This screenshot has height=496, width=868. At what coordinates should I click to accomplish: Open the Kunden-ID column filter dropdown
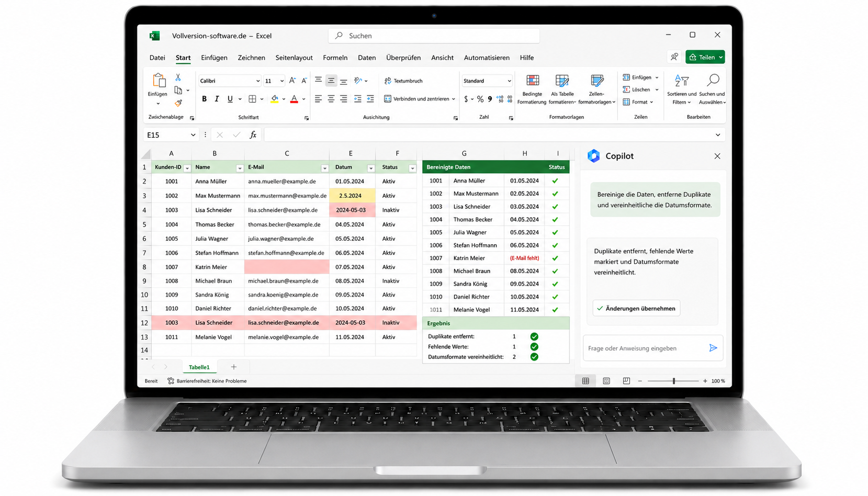pos(187,168)
